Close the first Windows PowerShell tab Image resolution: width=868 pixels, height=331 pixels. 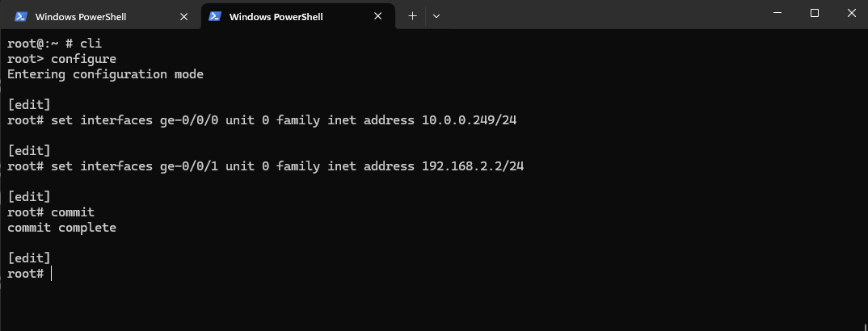[x=183, y=17]
